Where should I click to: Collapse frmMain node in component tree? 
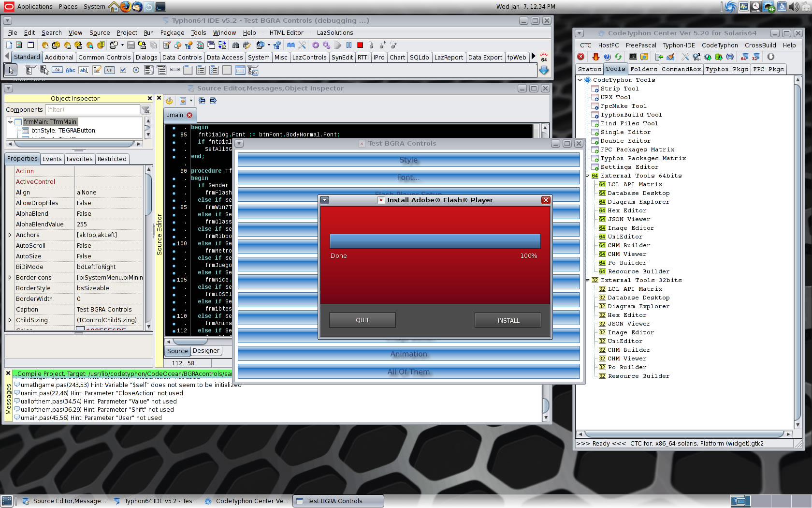pyautogui.click(x=10, y=122)
